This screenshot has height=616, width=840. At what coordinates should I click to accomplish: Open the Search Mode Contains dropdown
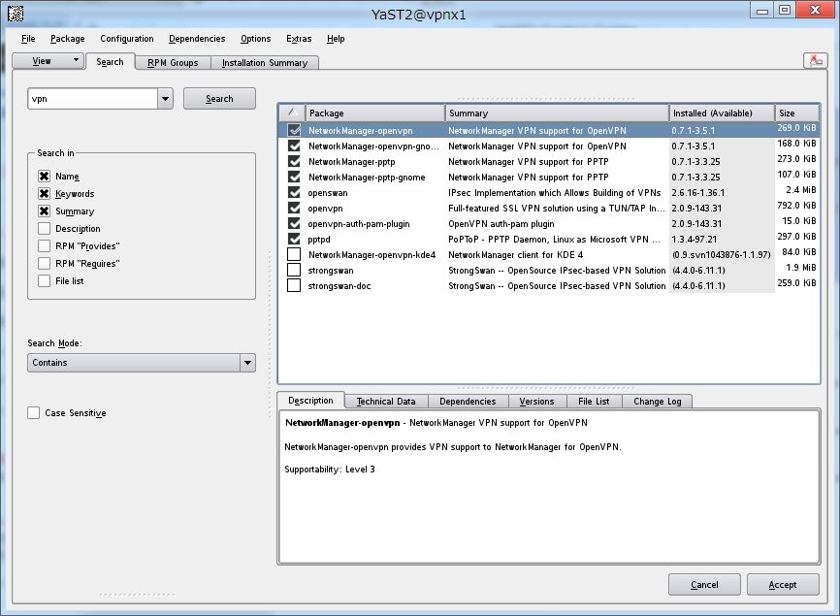point(142,363)
